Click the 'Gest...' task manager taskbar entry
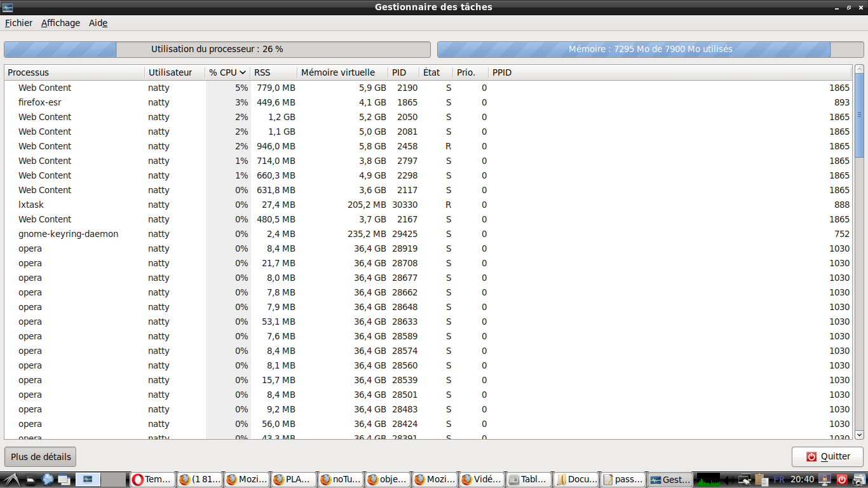868x488 pixels. pos(670,480)
